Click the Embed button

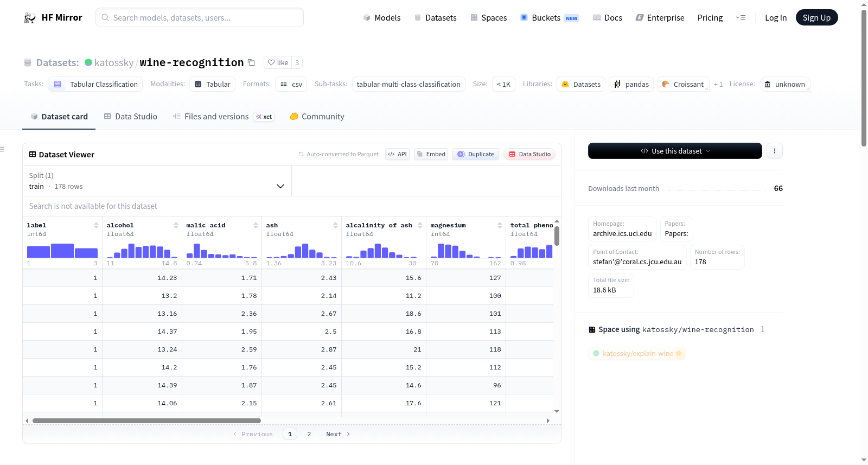click(430, 154)
